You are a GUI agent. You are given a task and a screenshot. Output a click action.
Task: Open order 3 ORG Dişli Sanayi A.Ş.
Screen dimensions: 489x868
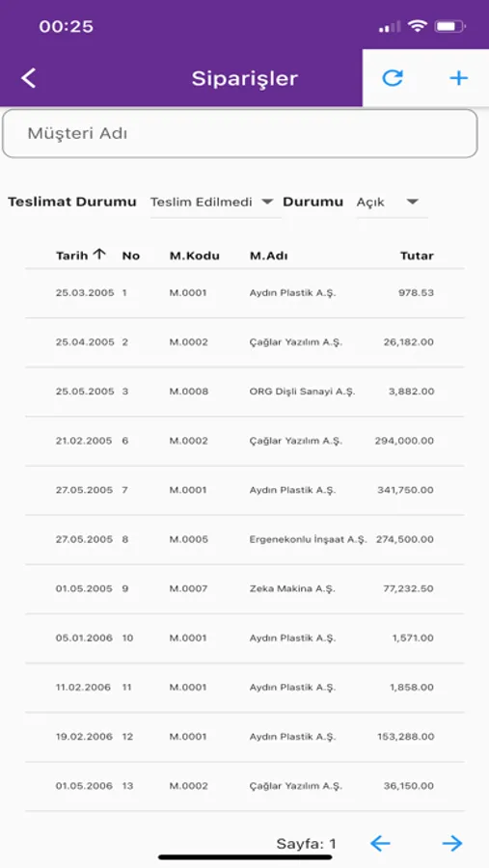click(x=244, y=392)
